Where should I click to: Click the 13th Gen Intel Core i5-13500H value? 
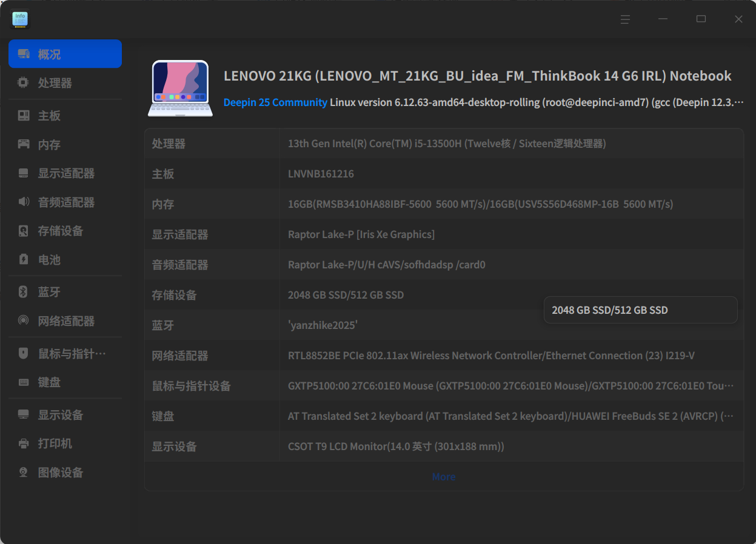click(x=447, y=144)
